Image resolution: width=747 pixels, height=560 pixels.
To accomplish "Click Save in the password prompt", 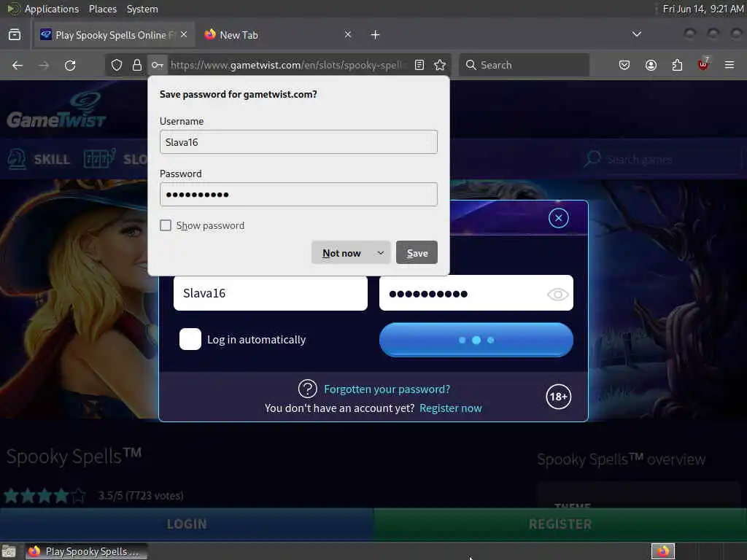I will [x=417, y=253].
